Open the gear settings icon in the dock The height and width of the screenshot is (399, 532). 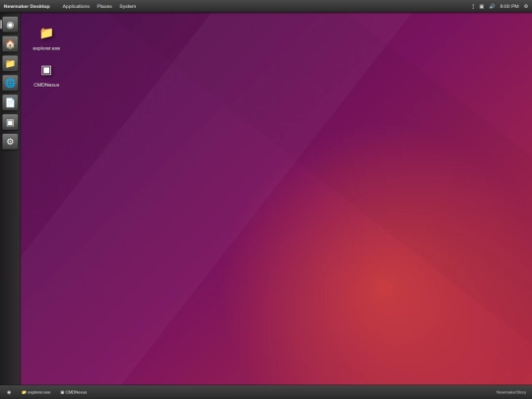(10, 142)
